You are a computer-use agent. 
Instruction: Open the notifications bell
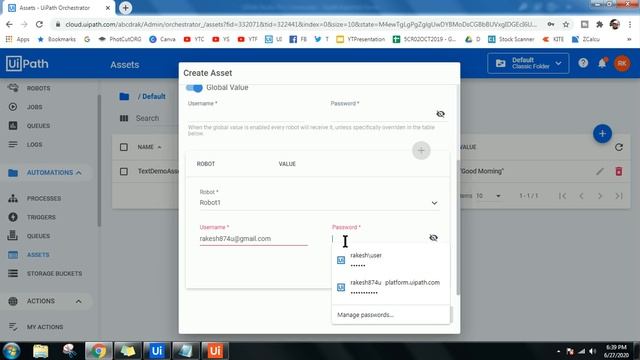pyautogui.click(x=602, y=63)
